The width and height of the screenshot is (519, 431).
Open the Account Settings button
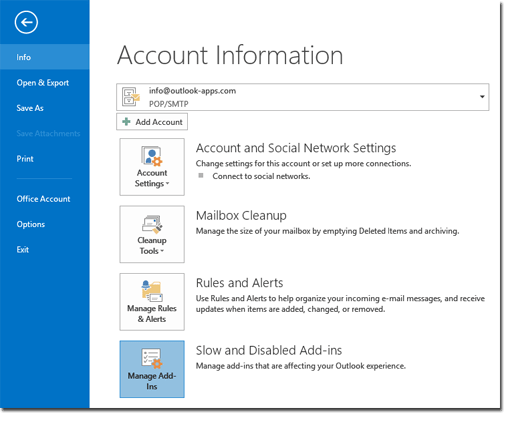tap(152, 167)
